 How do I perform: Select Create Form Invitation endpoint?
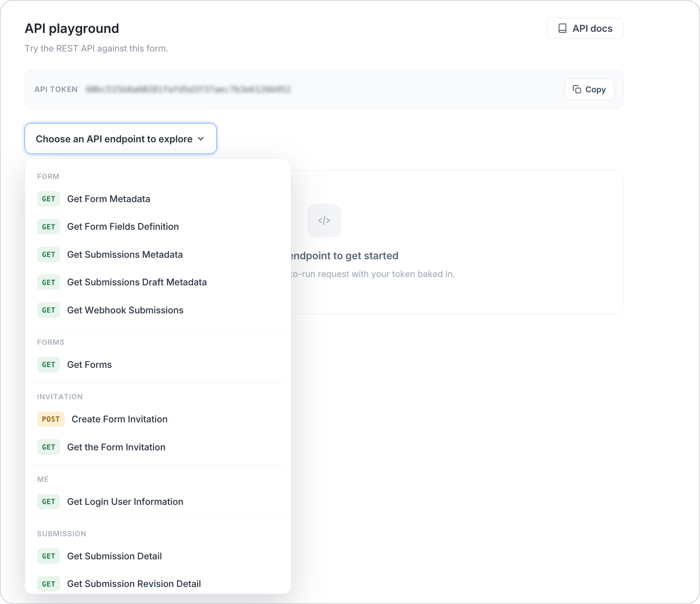tap(158, 419)
